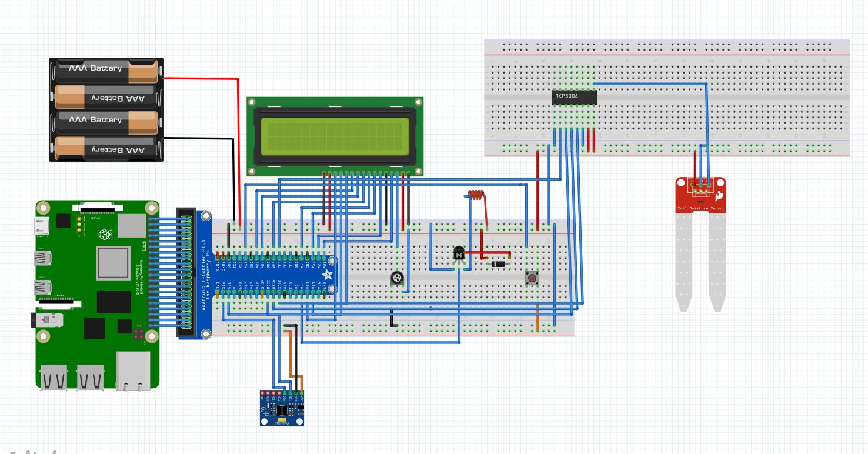Click the diode component near the transistor
The width and height of the screenshot is (868, 454).
coord(499,264)
